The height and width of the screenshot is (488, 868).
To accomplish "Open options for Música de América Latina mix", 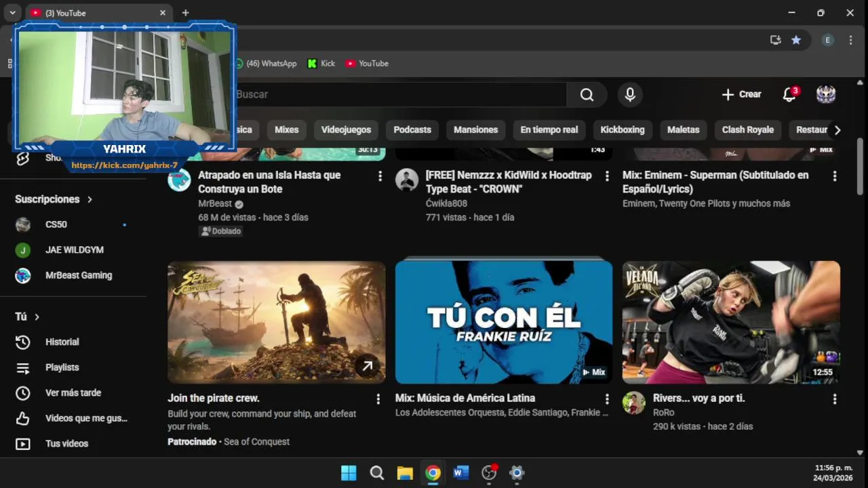I will pyautogui.click(x=607, y=399).
